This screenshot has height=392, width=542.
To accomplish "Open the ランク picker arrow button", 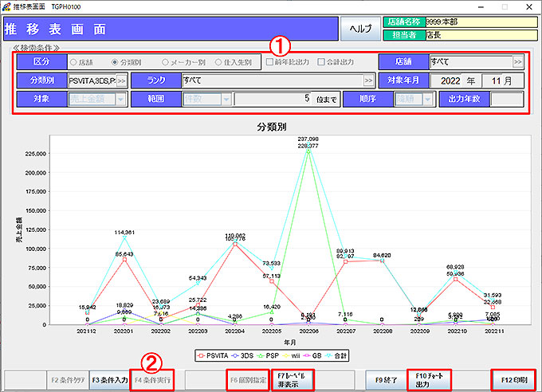I will coord(368,80).
